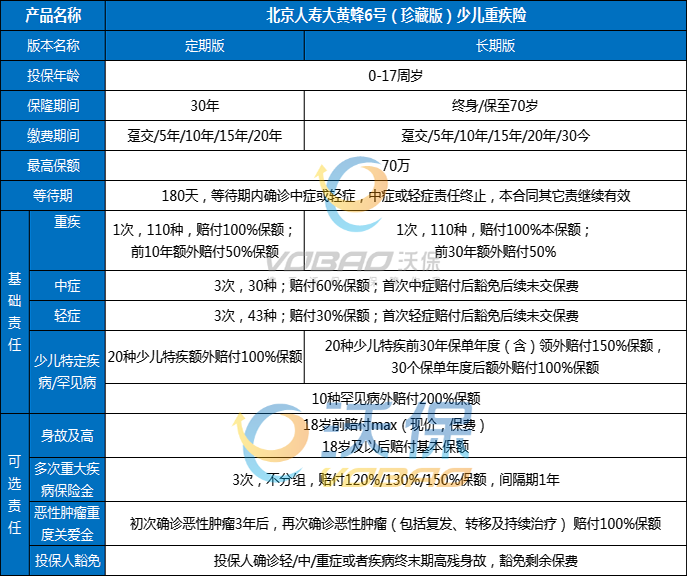
Task: Click the 版本名称 label cell
Action: pyautogui.click(x=53, y=46)
